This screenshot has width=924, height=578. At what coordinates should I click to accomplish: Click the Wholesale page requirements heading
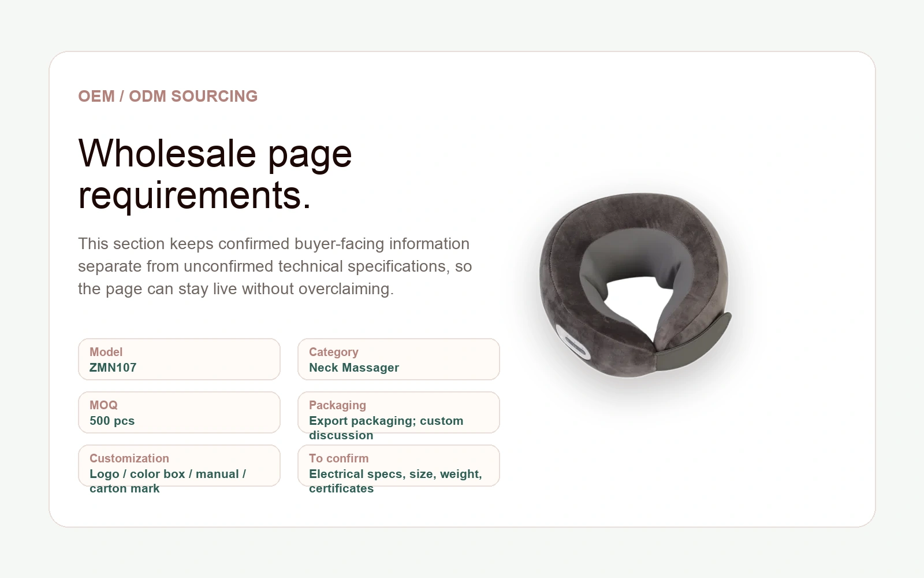point(215,174)
